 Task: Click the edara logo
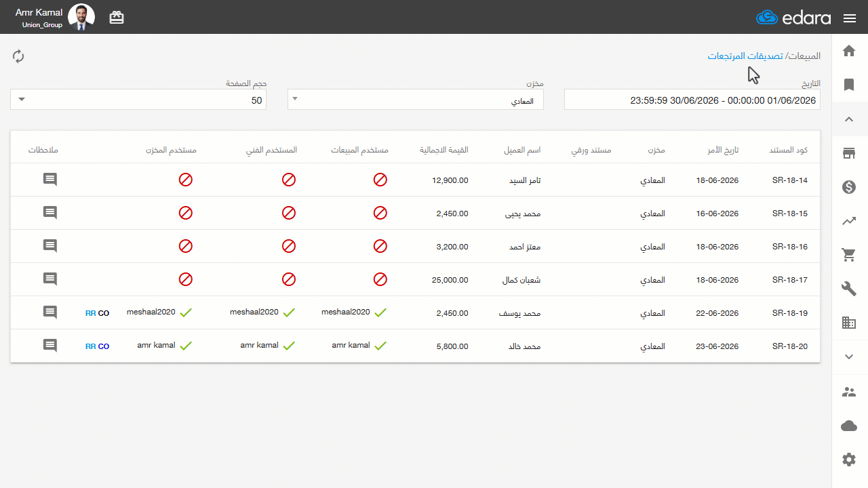click(793, 18)
